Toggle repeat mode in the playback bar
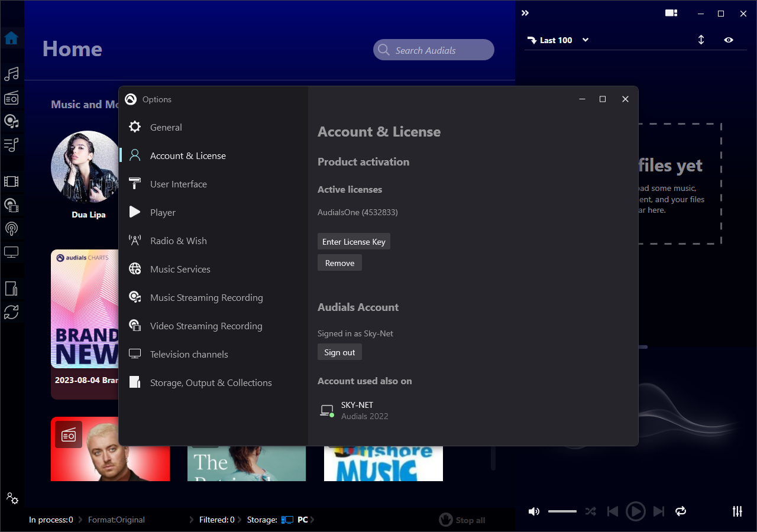 [680, 511]
